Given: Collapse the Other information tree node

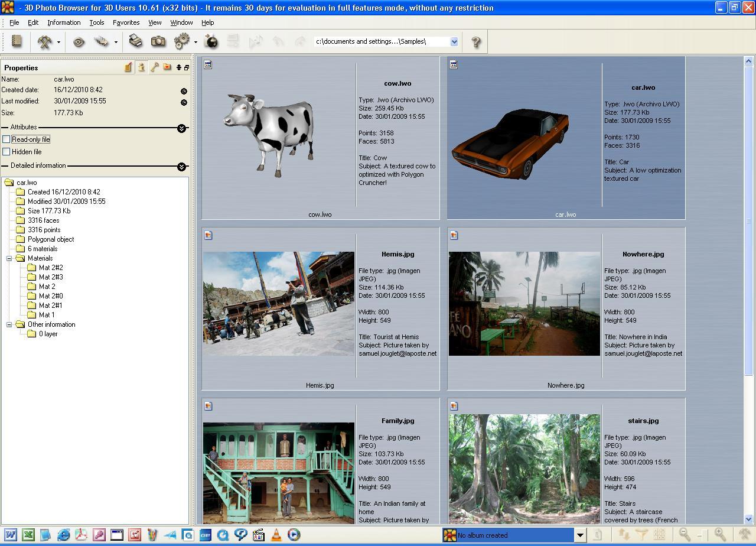Looking at the screenshot, I should [9, 324].
